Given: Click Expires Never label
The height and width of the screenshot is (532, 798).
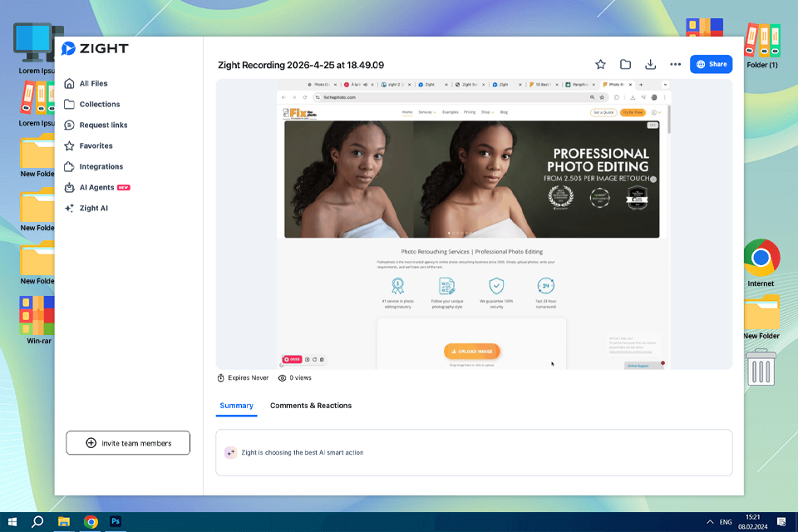Looking at the screenshot, I should (248, 377).
